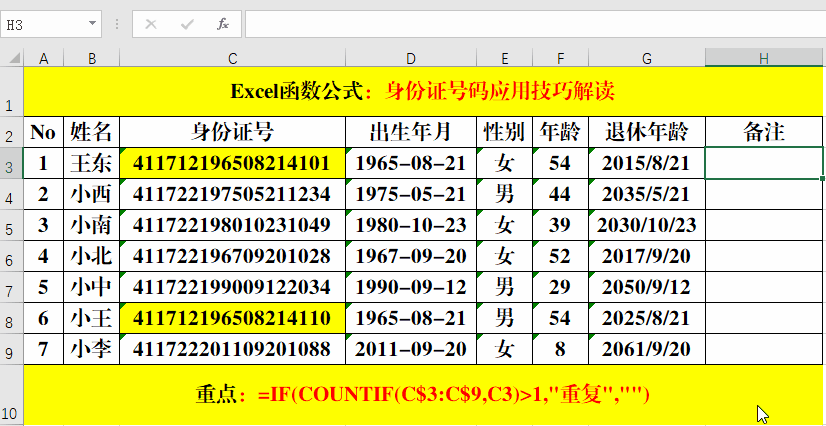Open the Insert Function fx icon
Viewport: 826px width, 426px height.
223,24
